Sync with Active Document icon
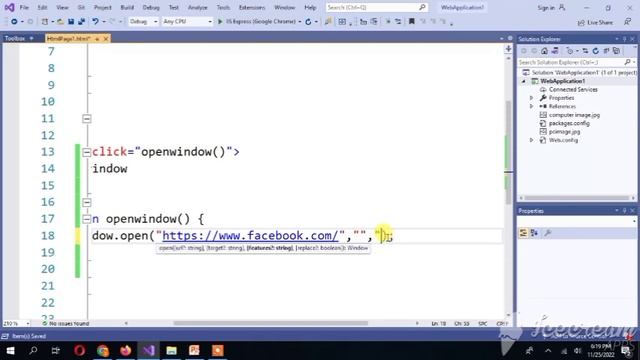640x360 pixels. (585, 51)
